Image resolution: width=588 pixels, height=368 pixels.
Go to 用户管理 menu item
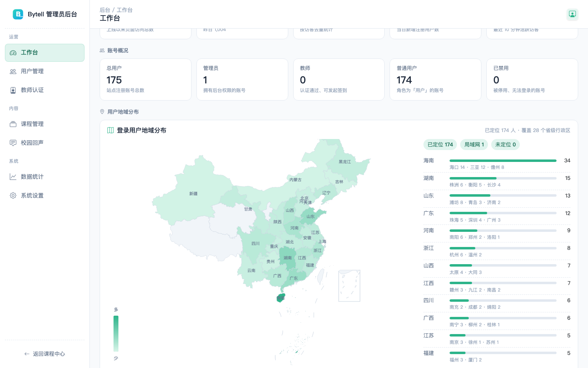[45, 72]
